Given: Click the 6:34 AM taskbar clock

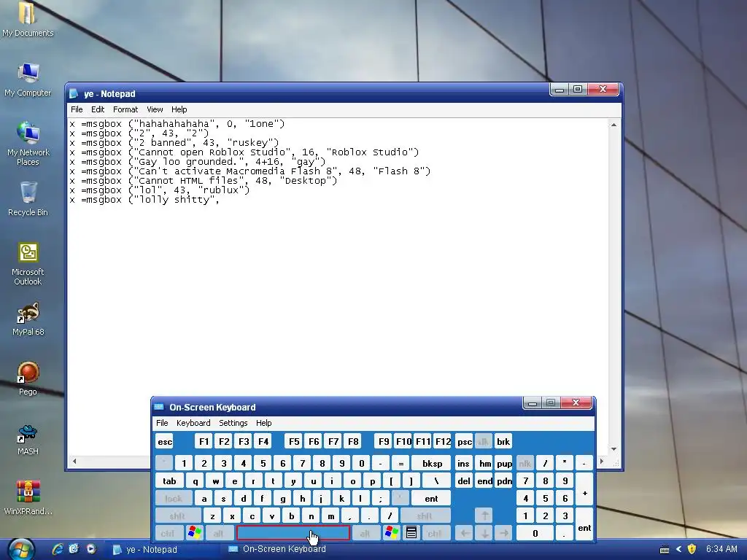Looking at the screenshot, I should click(721, 549).
